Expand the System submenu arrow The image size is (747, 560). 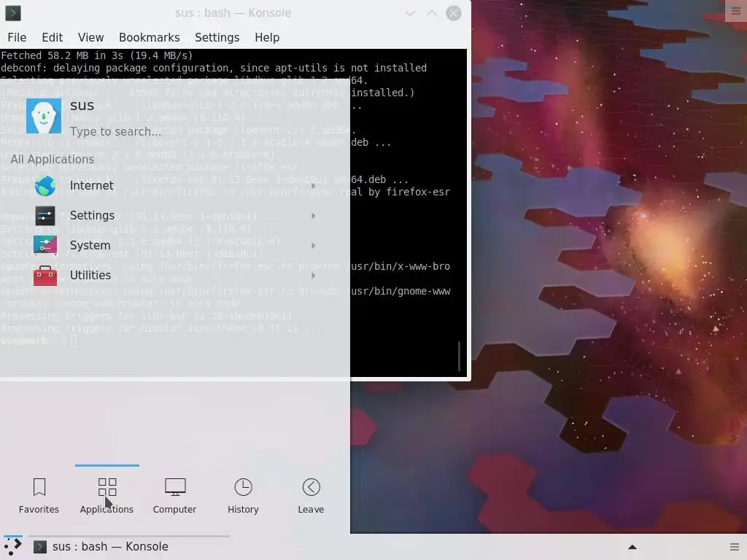[x=313, y=246]
